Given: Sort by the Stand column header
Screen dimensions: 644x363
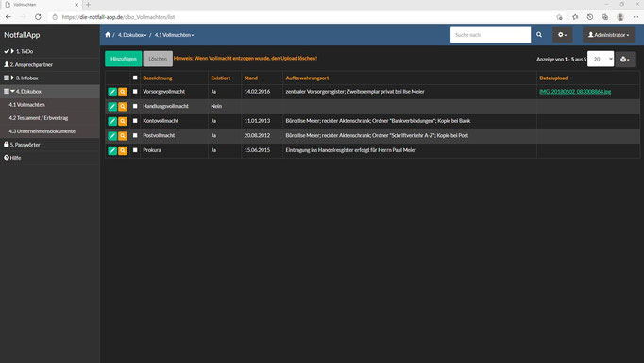Looking at the screenshot, I should click(x=251, y=78).
